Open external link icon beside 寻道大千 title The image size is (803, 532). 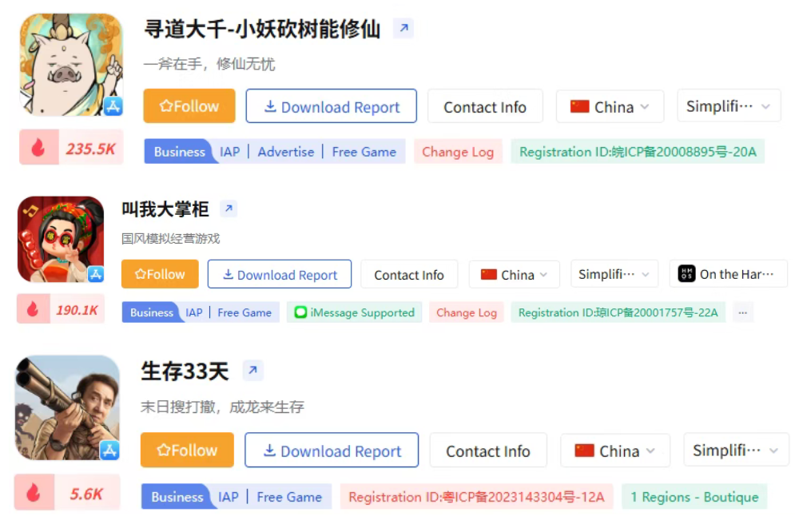pyautogui.click(x=403, y=28)
